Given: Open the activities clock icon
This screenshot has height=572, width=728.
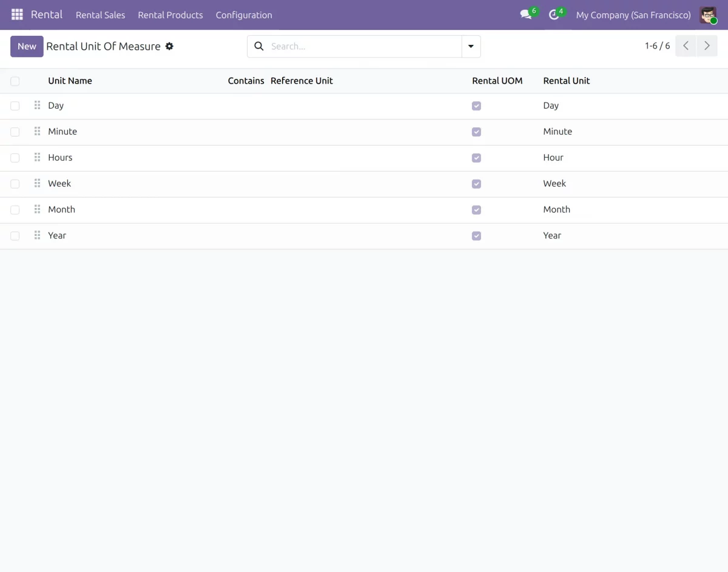Looking at the screenshot, I should [554, 15].
